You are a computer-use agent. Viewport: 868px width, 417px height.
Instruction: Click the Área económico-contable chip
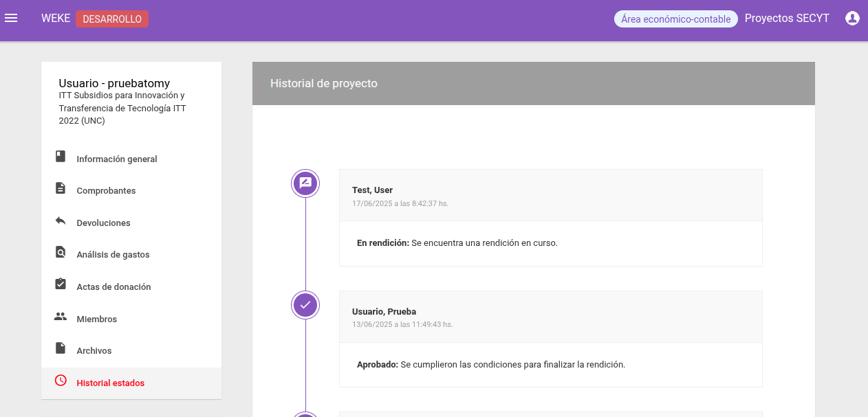[675, 19]
